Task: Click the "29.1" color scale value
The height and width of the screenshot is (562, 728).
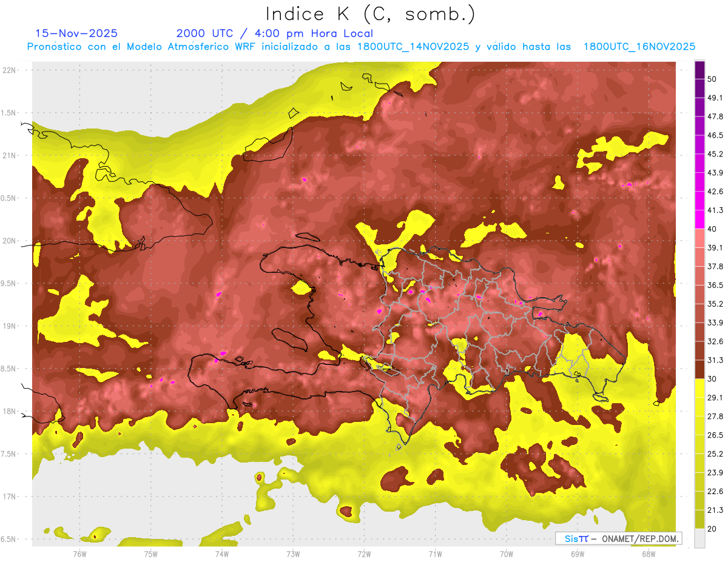Action: pos(715,398)
